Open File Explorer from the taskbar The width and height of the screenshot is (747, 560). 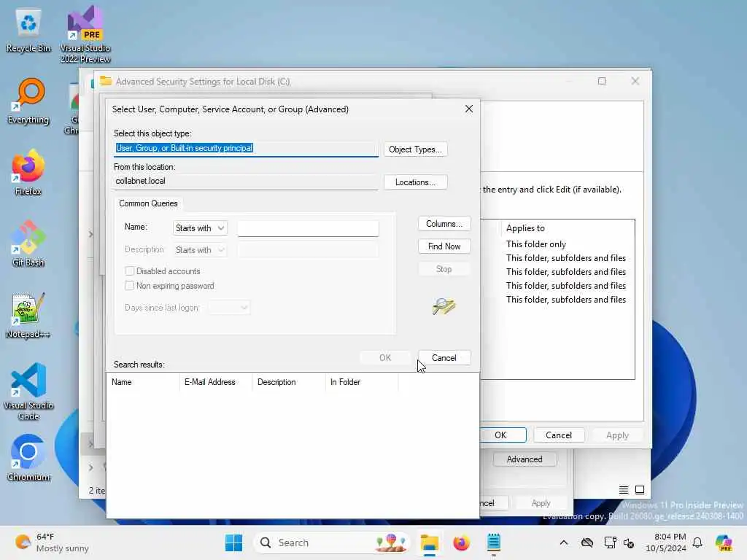429,542
